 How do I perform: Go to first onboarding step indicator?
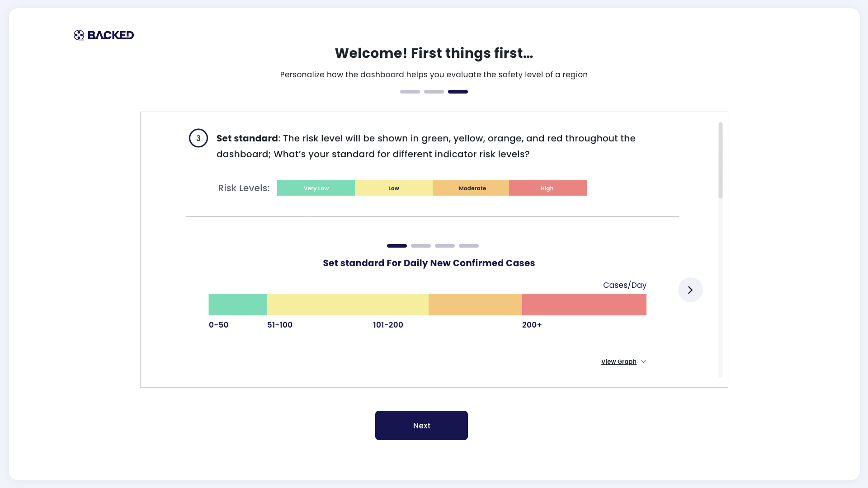[410, 92]
